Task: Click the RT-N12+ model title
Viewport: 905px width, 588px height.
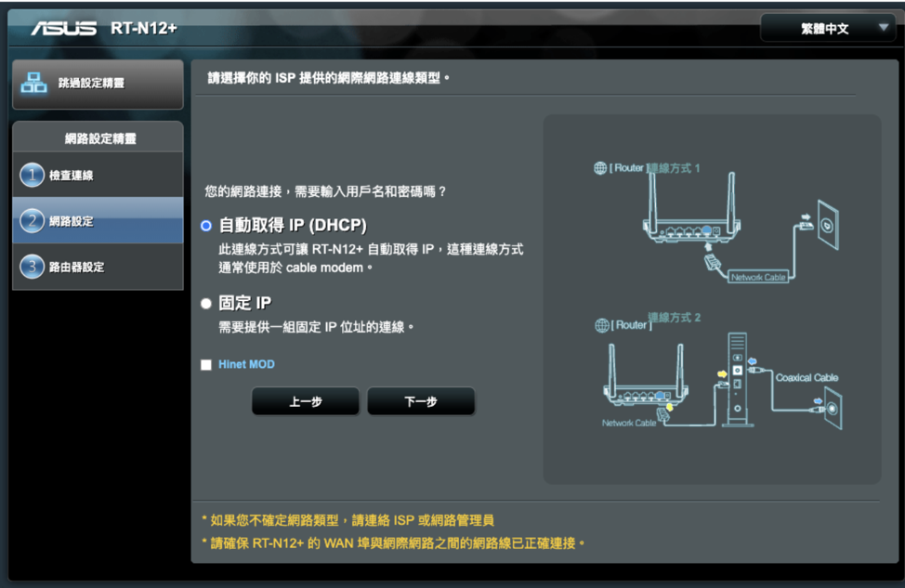Action: (x=144, y=28)
